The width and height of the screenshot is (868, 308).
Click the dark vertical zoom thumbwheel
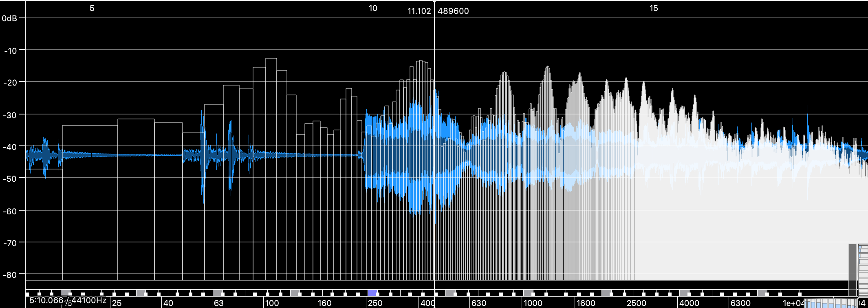853,270
